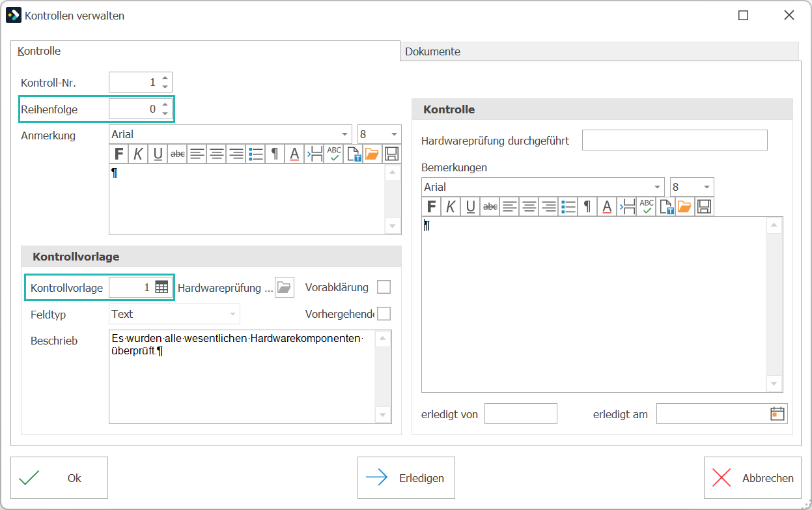Viewport: 812px width, 510px height.
Task: Open folder icon beside Hardwareprüfung
Action: click(284, 287)
